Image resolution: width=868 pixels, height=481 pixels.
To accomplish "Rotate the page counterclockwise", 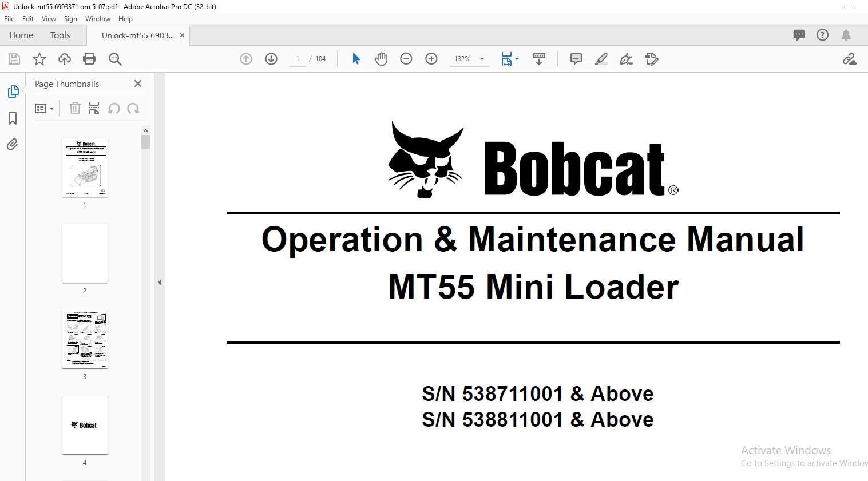I will 114,109.
